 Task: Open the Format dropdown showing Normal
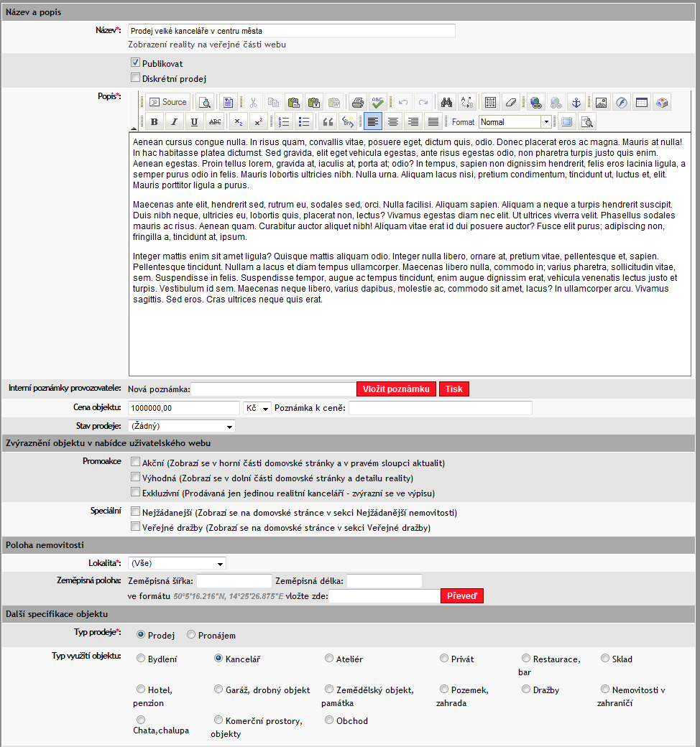pos(515,122)
